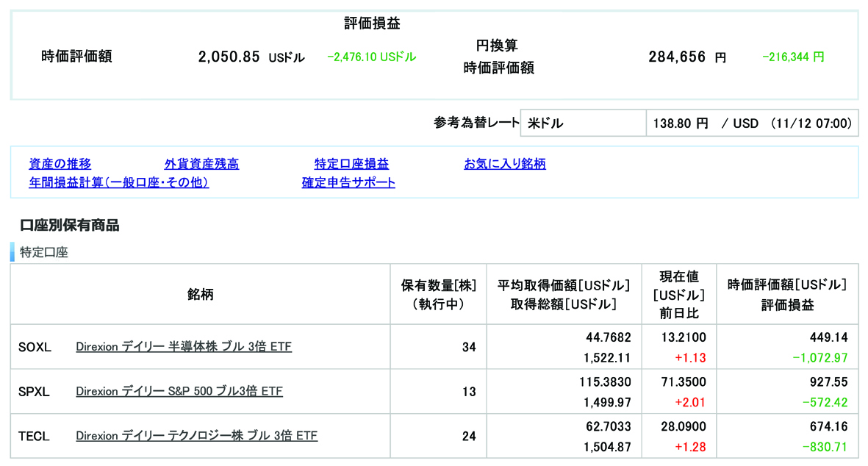This screenshot has width=868, height=466.
Task: Open the 資産の推移 link
Action: [60, 164]
